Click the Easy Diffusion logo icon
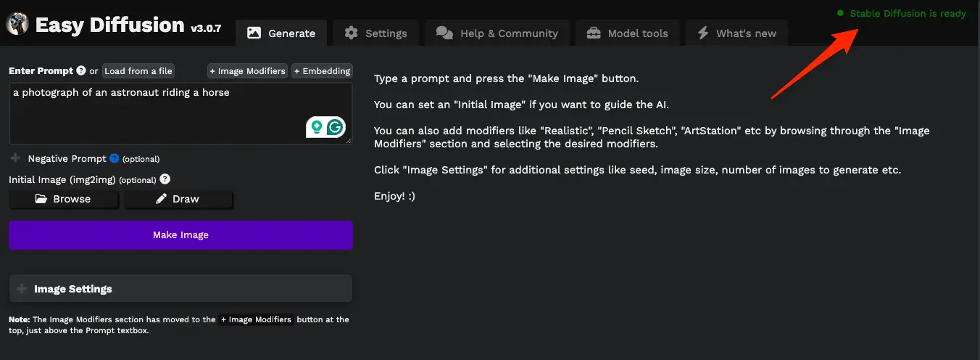The width and height of the screenshot is (980, 360). tap(17, 24)
